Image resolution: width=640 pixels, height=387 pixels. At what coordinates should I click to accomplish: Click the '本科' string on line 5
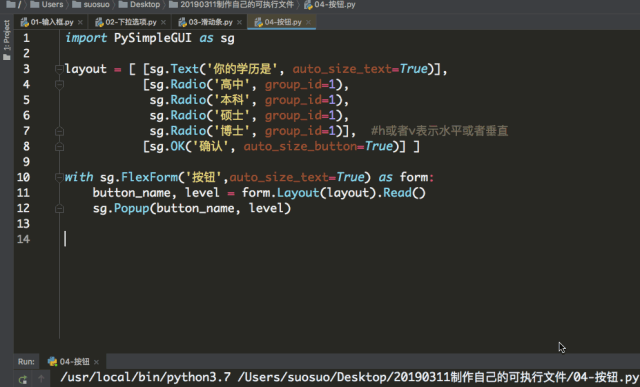click(x=232, y=100)
